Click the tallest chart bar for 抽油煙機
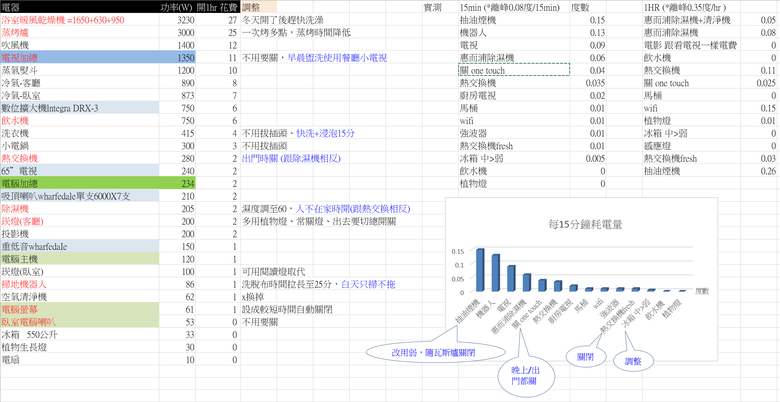 [480, 270]
